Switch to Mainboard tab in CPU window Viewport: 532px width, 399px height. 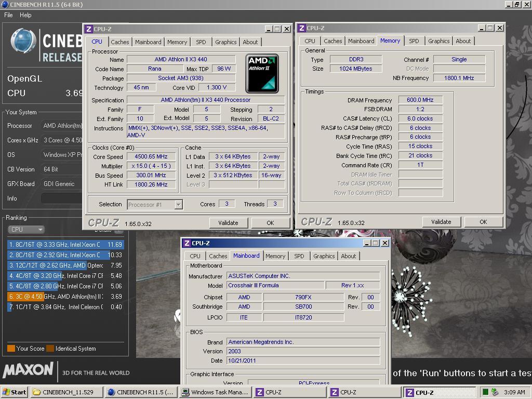[148, 42]
